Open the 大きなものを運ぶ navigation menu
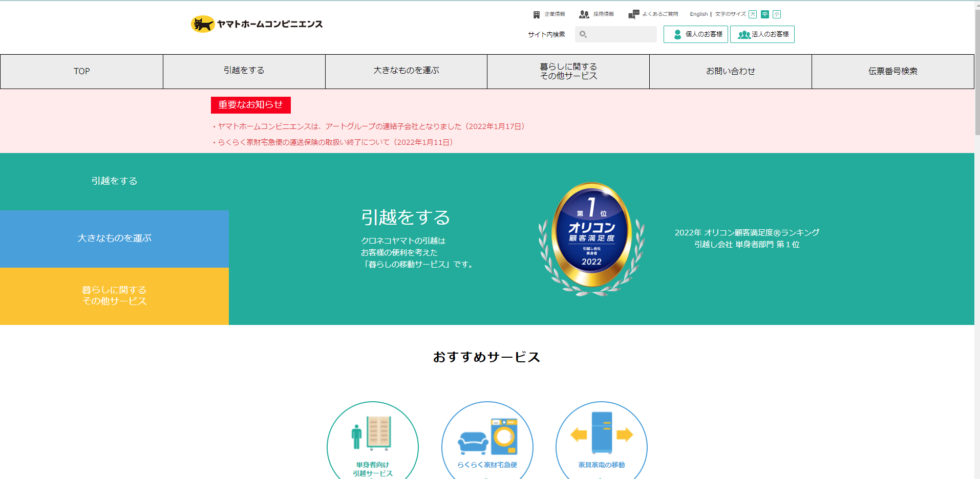The image size is (980, 479). click(x=406, y=71)
